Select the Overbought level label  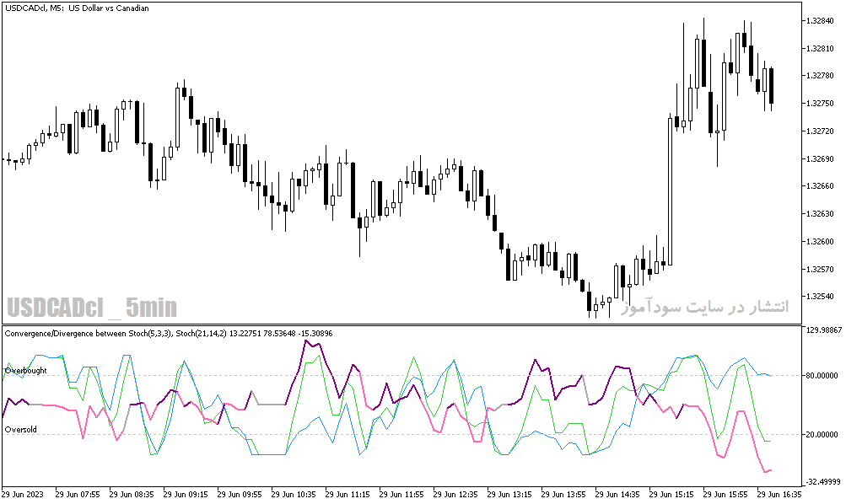[26, 370]
